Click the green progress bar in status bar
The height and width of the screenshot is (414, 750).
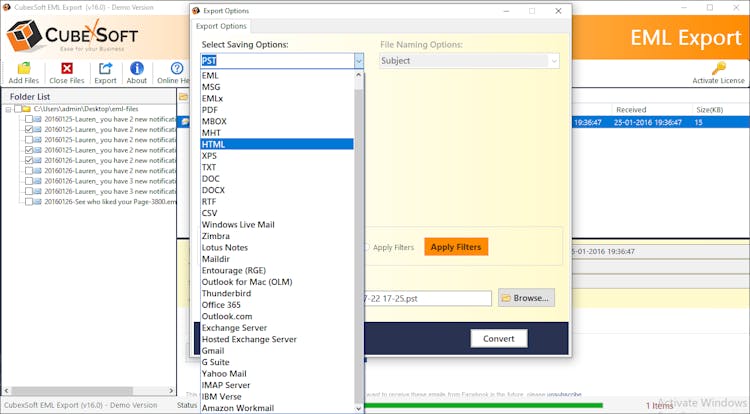tap(483, 405)
